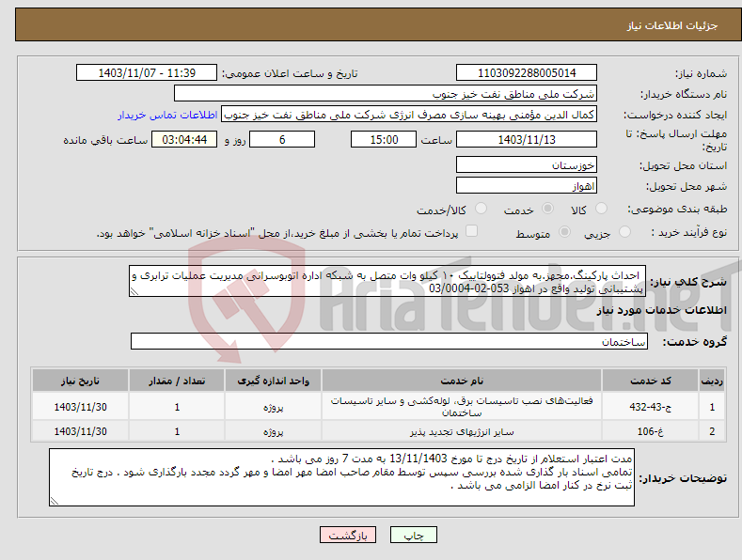
Task: Click the چاپ print button
Action: 414,535
